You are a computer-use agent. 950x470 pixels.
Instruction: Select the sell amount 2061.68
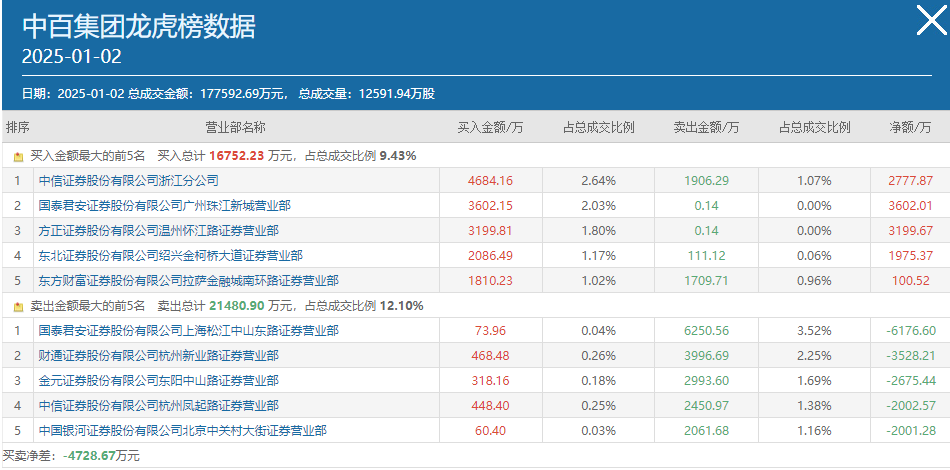706,431
